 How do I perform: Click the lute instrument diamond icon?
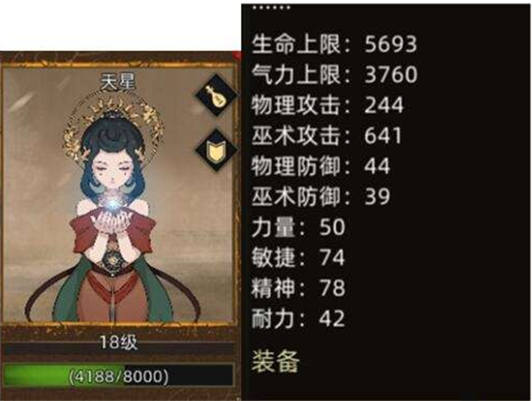coord(216,96)
